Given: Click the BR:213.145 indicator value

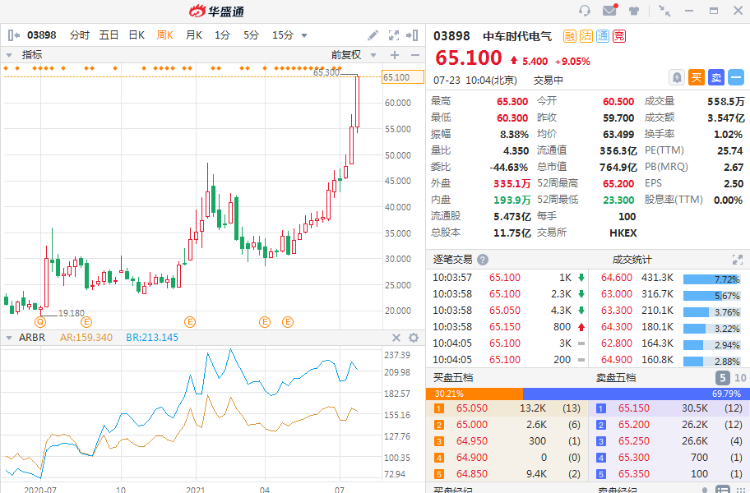Looking at the screenshot, I should click(x=152, y=338).
